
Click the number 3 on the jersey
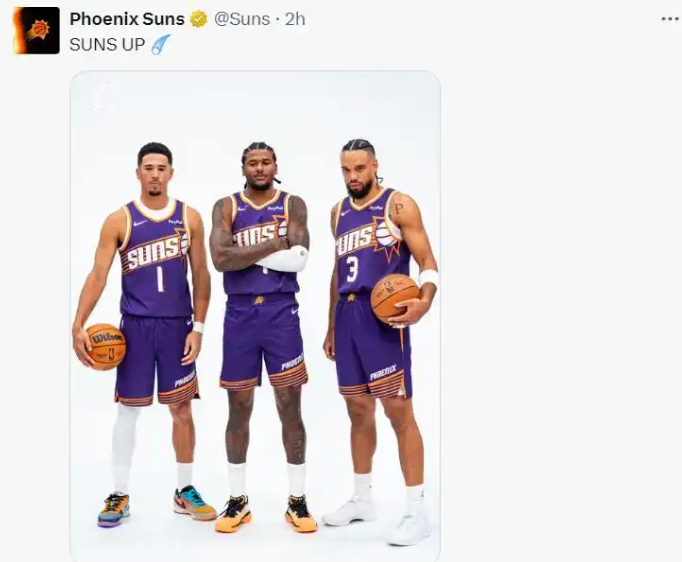[x=352, y=269]
